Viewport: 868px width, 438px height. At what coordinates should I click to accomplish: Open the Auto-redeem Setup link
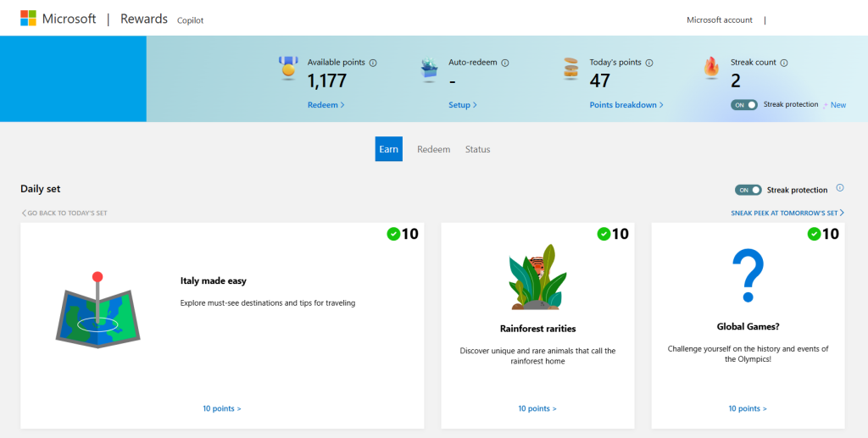pyautogui.click(x=463, y=104)
